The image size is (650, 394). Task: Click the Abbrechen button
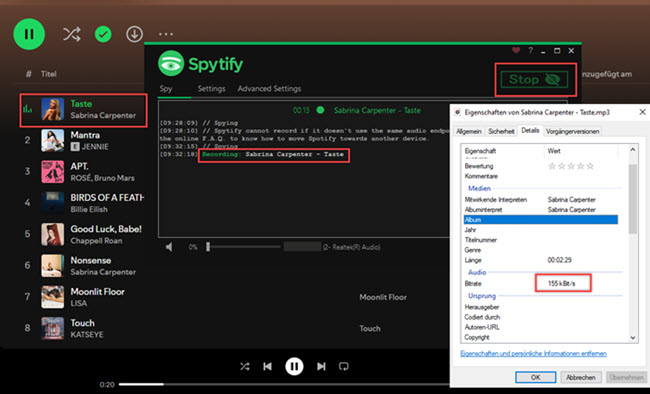click(581, 377)
